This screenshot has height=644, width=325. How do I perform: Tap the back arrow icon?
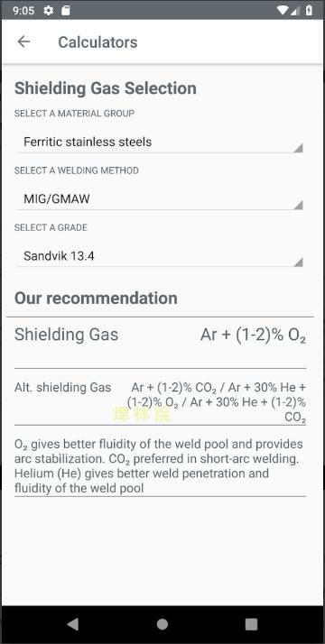pyautogui.click(x=23, y=41)
